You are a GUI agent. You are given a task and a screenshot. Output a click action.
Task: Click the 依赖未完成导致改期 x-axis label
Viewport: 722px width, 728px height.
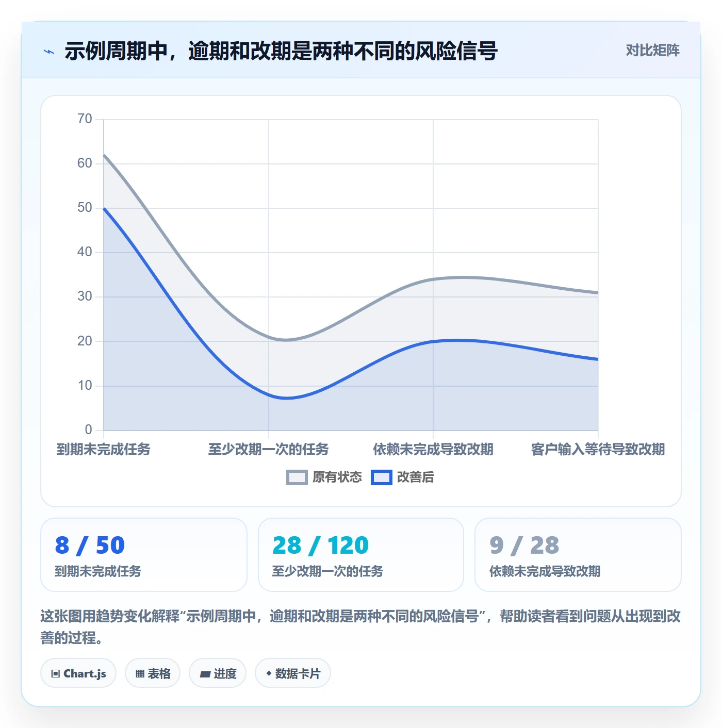click(x=433, y=450)
